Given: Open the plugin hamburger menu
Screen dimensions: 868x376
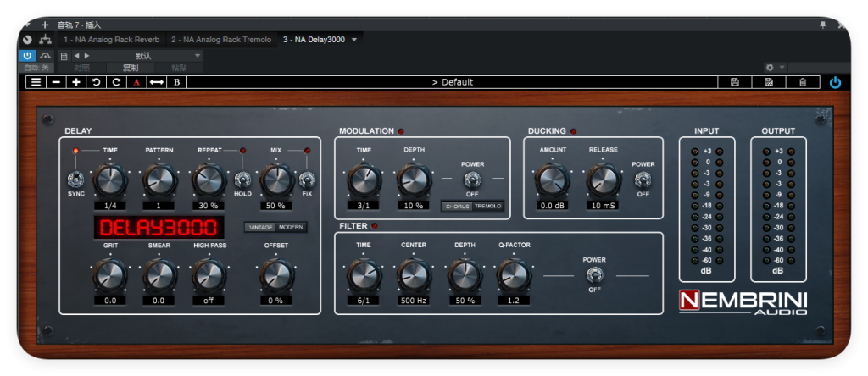Looking at the screenshot, I should click(36, 82).
